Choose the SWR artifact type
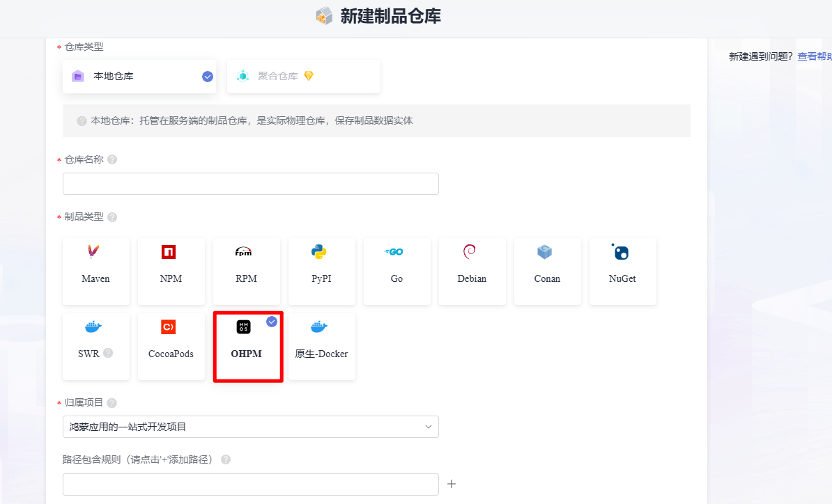Screen dimensions: 832x504 tap(96, 347)
